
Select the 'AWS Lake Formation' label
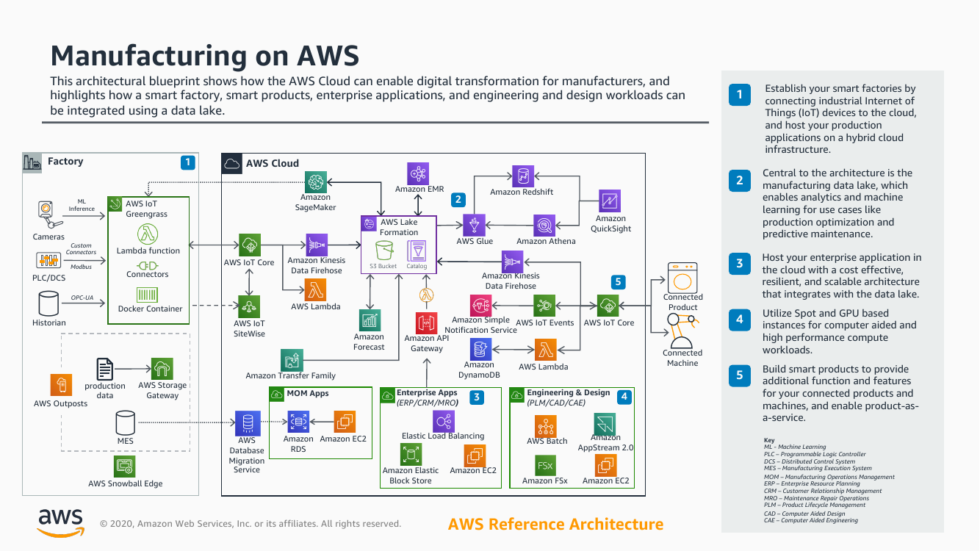click(399, 227)
